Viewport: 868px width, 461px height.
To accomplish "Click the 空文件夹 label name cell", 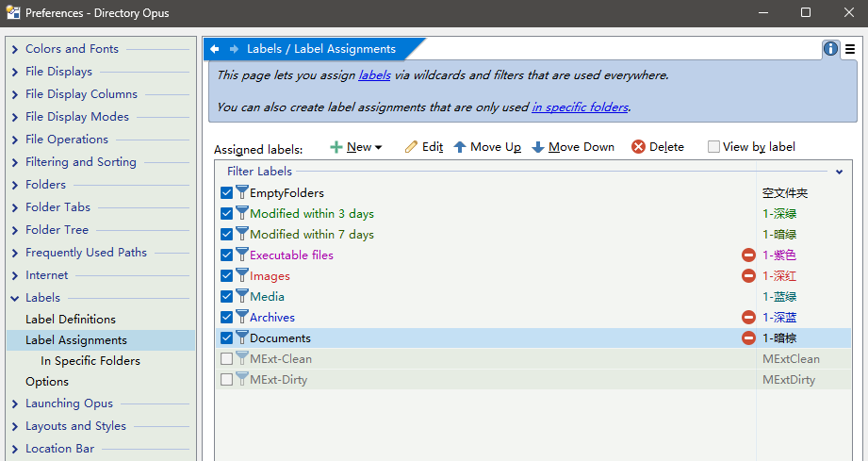I will click(785, 193).
